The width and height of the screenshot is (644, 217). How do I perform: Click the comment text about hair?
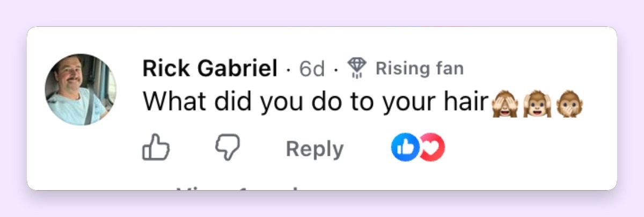pos(317,102)
